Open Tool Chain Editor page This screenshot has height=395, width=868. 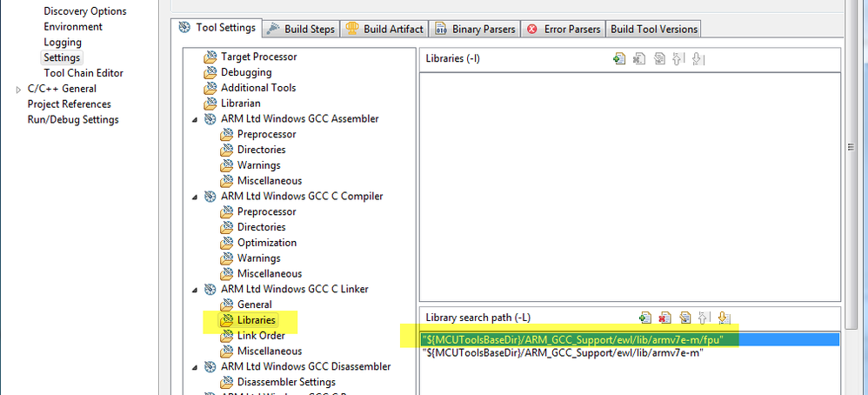pos(83,73)
